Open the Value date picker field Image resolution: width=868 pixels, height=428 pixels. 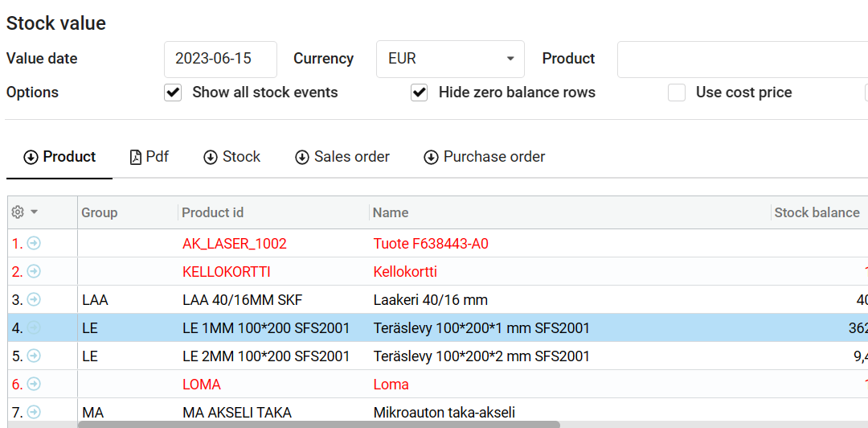coord(220,59)
